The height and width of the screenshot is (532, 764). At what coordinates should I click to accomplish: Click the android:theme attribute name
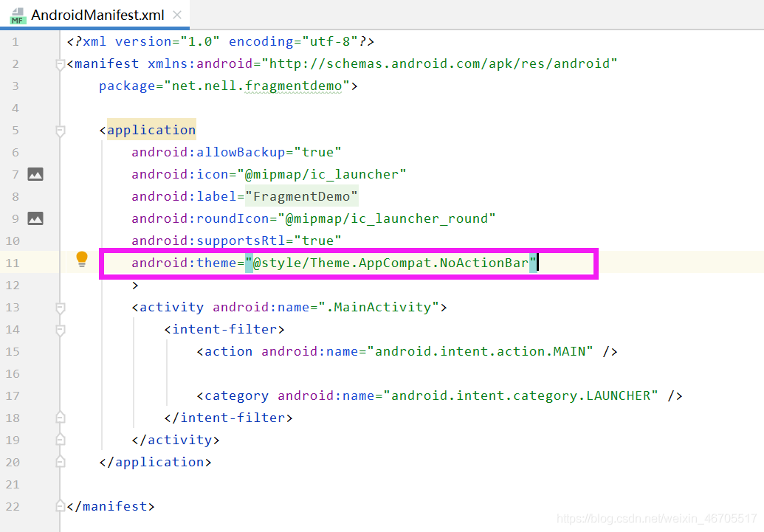click(x=184, y=263)
